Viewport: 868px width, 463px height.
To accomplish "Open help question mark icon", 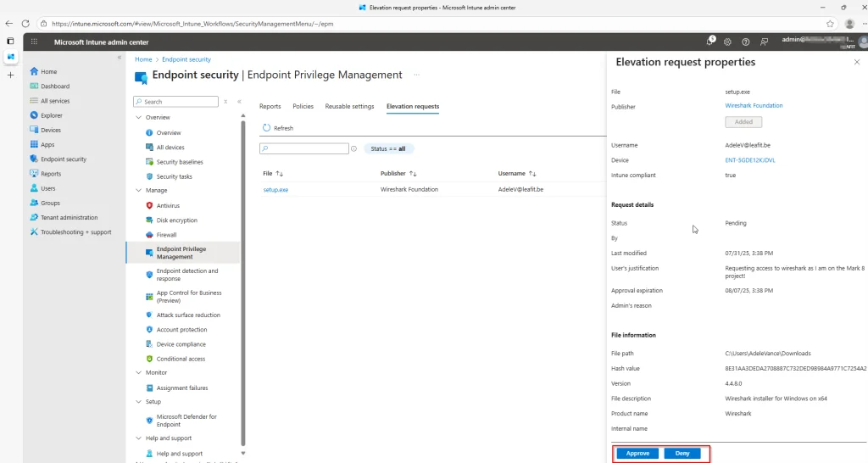I will coord(746,42).
